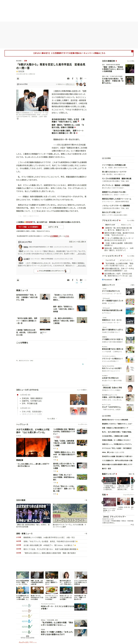
Task: Click the 記事 breadcrumb link
Action: pos(26,61)
